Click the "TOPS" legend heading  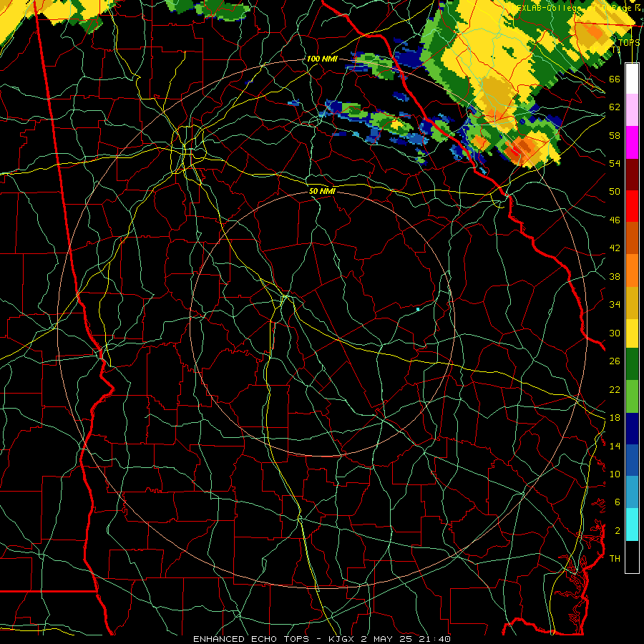[629, 42]
